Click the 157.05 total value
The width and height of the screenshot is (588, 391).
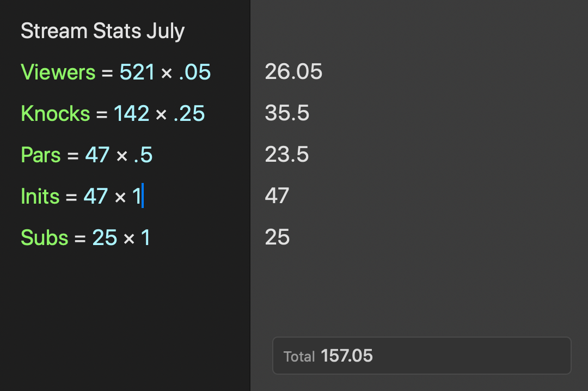pos(347,356)
